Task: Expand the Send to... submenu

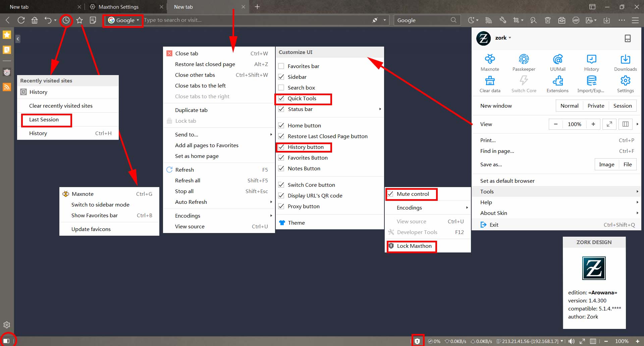Action: click(x=219, y=134)
